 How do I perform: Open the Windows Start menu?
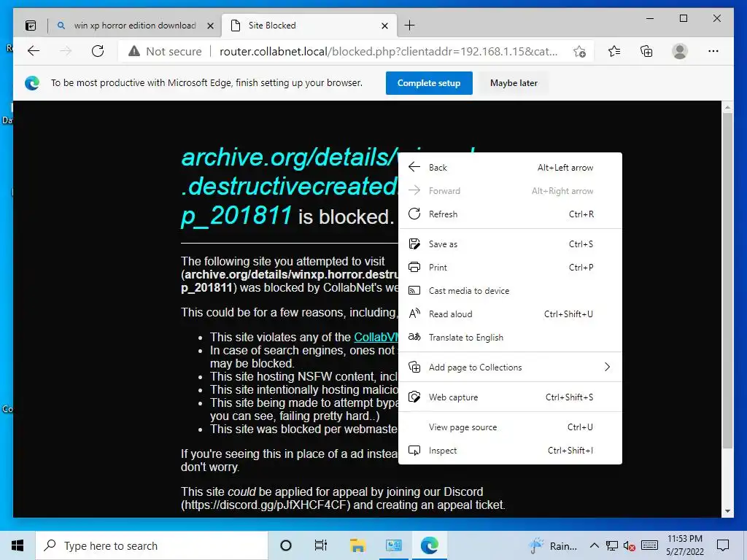[18, 545]
